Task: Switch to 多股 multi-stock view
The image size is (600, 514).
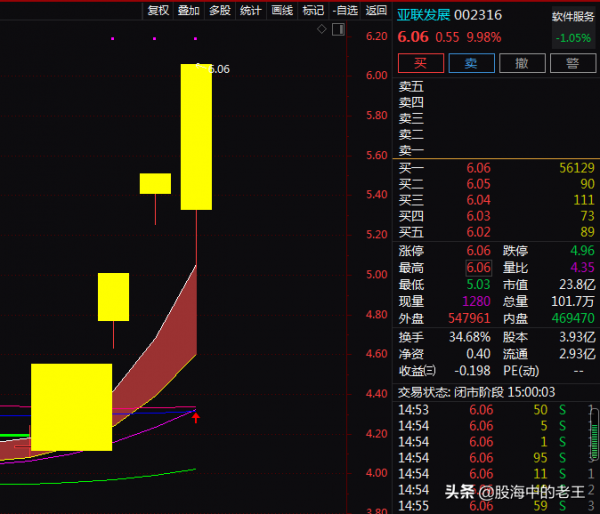Action: pyautogui.click(x=219, y=10)
